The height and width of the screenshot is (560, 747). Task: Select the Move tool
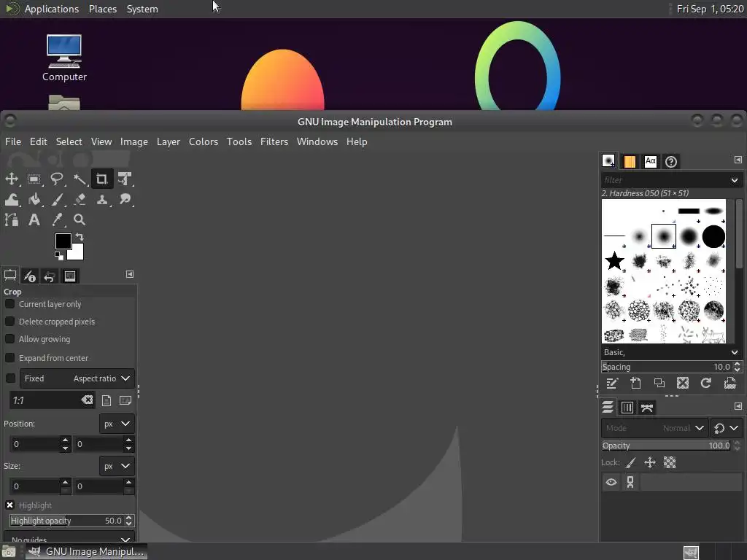pos(12,179)
